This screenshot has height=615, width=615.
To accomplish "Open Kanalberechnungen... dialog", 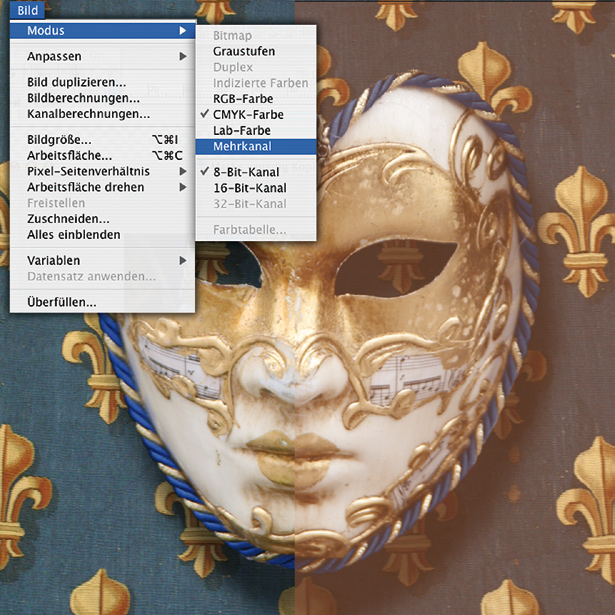I will pyautogui.click(x=102, y=114).
